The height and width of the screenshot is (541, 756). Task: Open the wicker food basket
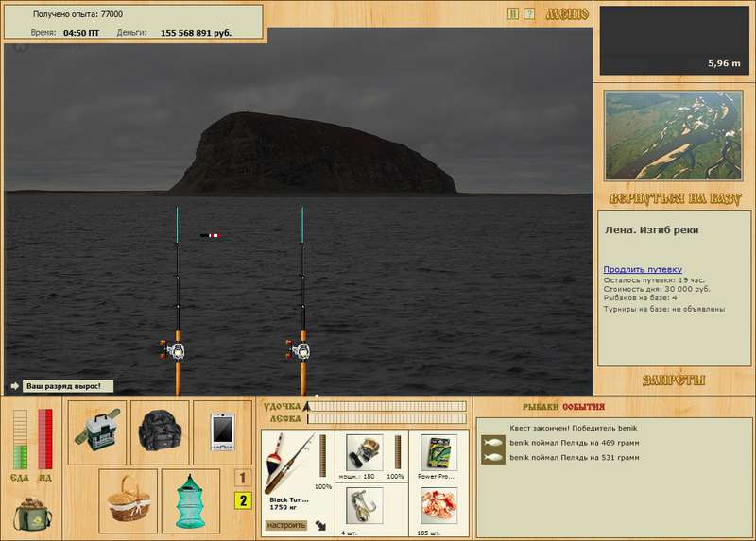click(128, 498)
